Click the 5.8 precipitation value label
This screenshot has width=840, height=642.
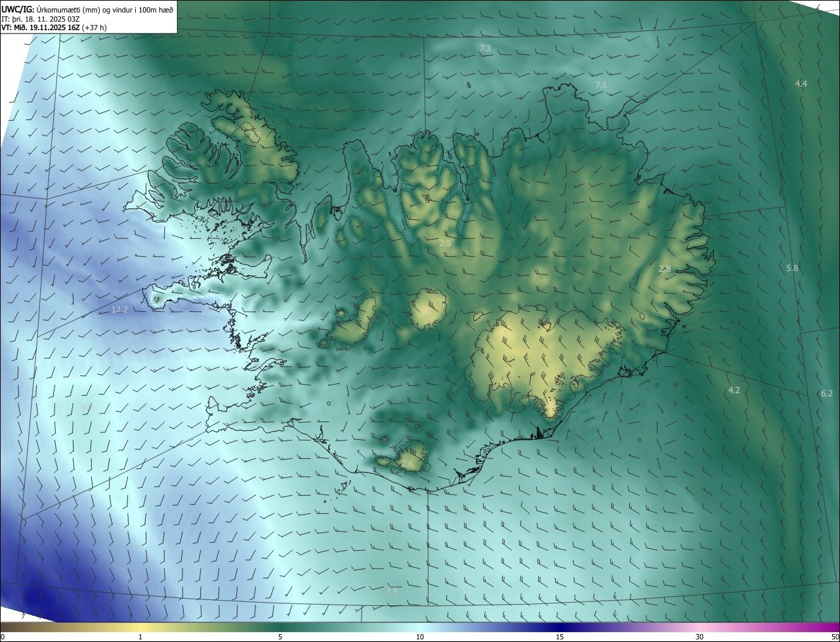point(792,268)
